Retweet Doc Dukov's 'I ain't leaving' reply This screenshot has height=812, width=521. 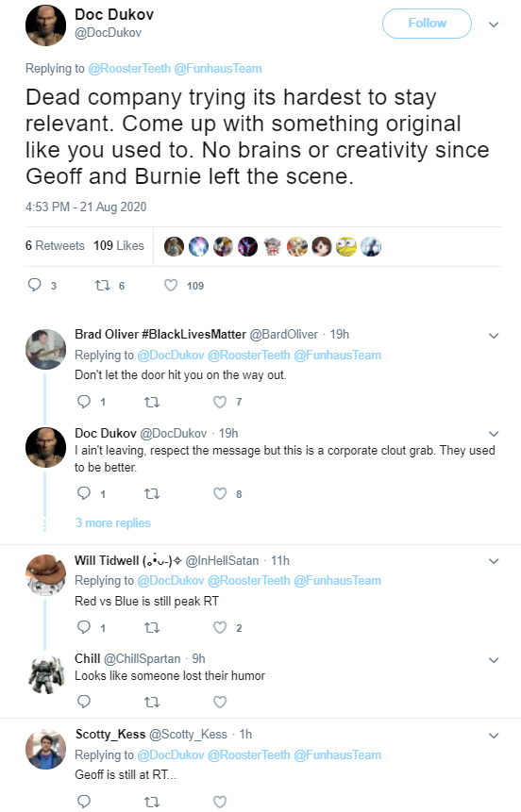(x=151, y=494)
